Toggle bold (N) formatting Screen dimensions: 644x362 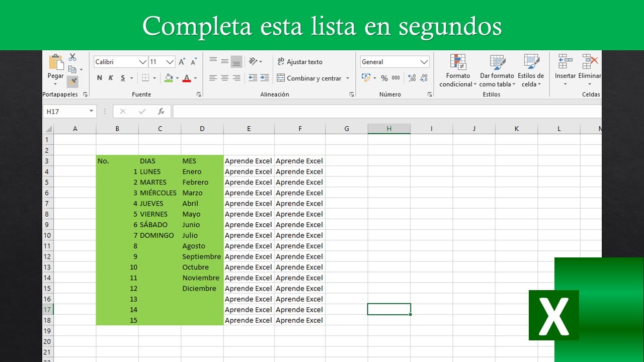(x=99, y=78)
